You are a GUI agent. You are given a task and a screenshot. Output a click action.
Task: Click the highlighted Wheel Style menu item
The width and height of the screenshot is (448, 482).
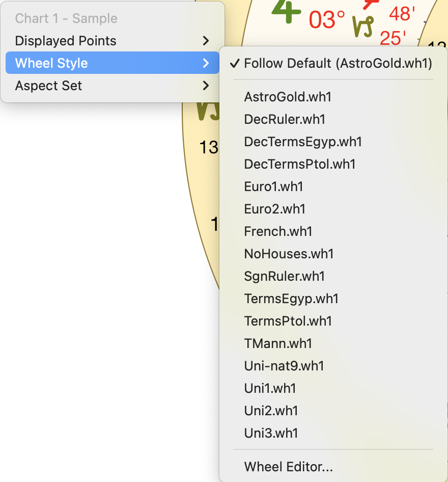(x=112, y=63)
